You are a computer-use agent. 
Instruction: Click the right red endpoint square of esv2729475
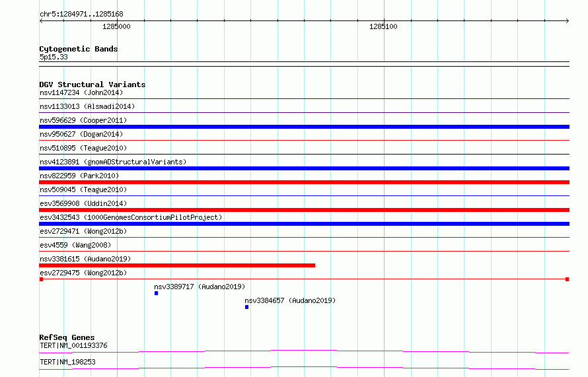click(568, 279)
